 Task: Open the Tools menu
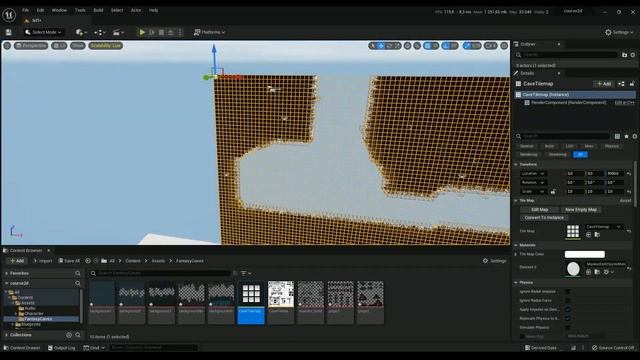click(80, 10)
